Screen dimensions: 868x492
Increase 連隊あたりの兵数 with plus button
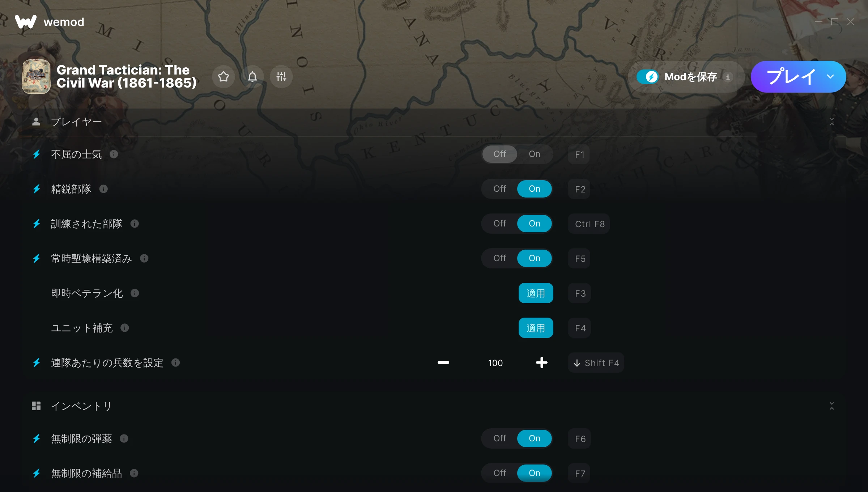pos(542,362)
